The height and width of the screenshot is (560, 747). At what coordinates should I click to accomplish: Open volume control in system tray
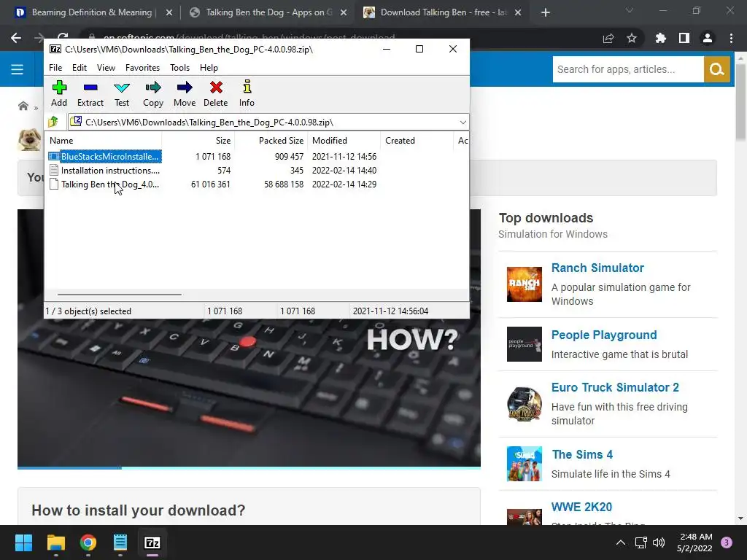(659, 542)
